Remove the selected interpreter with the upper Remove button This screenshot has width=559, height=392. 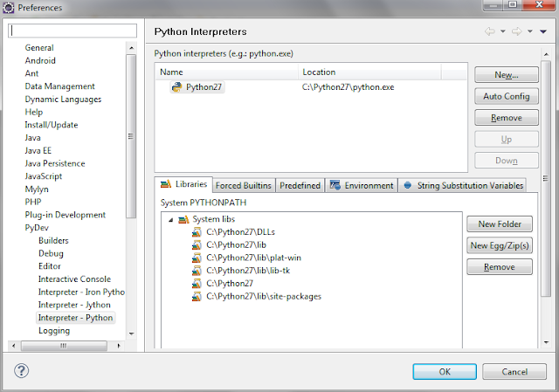(x=507, y=118)
